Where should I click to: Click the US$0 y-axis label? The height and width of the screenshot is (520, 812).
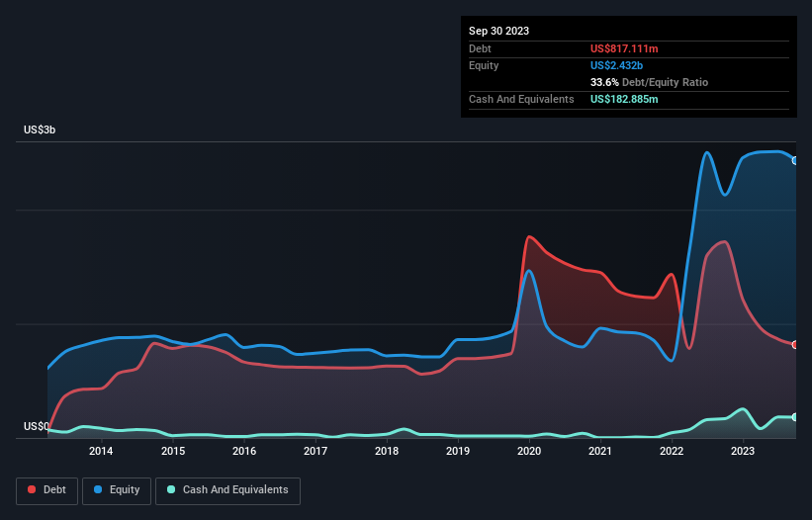coord(37,426)
